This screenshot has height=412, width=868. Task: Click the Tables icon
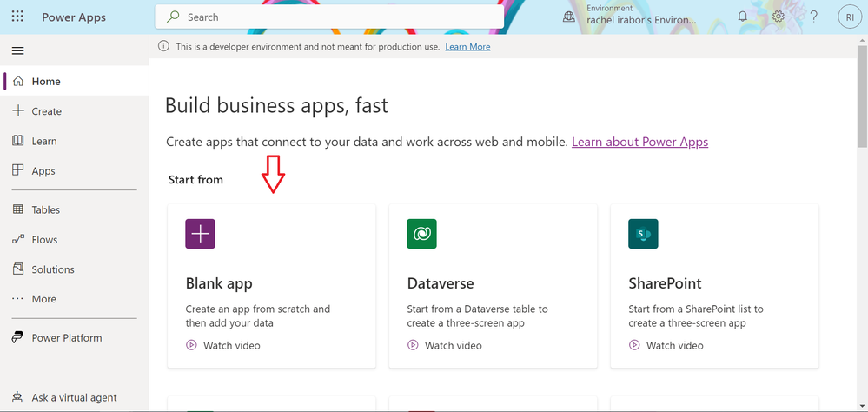tap(18, 209)
